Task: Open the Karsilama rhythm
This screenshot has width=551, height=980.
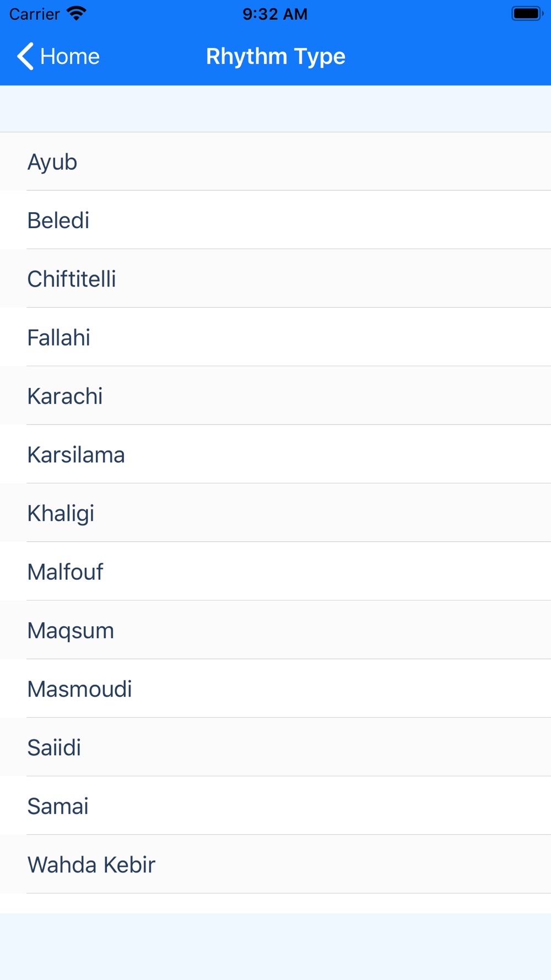Action: point(275,454)
